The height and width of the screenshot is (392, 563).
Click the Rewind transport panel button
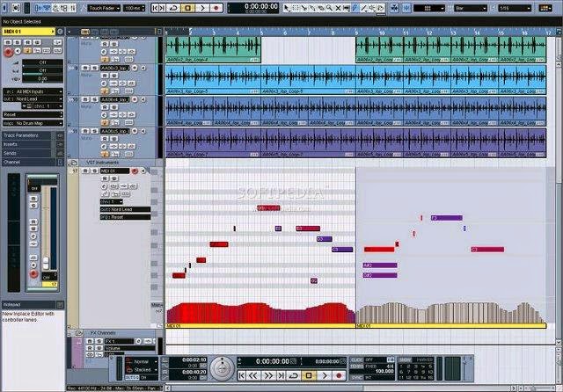pos(253,375)
